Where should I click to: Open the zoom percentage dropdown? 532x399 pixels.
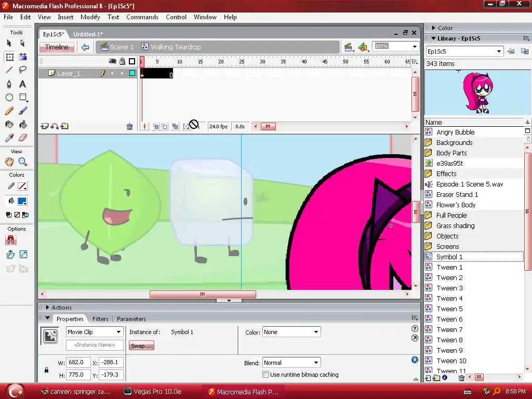click(x=415, y=46)
